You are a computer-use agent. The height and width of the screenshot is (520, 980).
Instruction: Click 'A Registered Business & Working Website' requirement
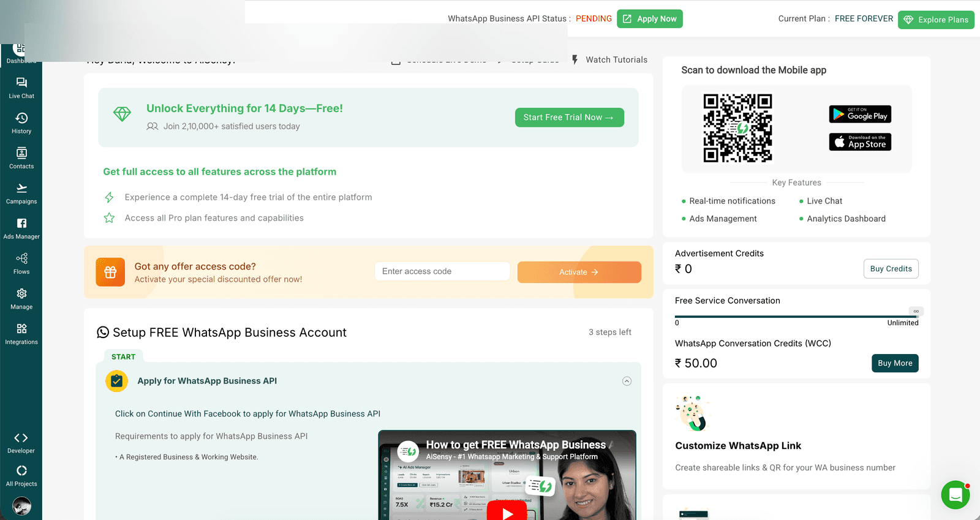coord(189,457)
